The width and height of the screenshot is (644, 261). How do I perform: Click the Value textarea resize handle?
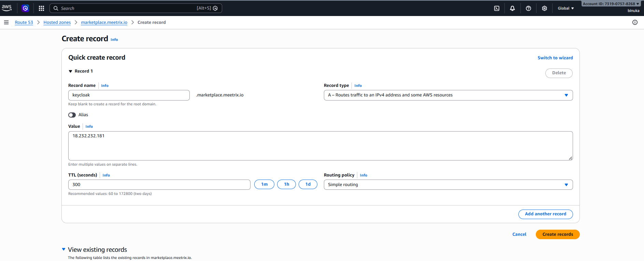coord(570,158)
